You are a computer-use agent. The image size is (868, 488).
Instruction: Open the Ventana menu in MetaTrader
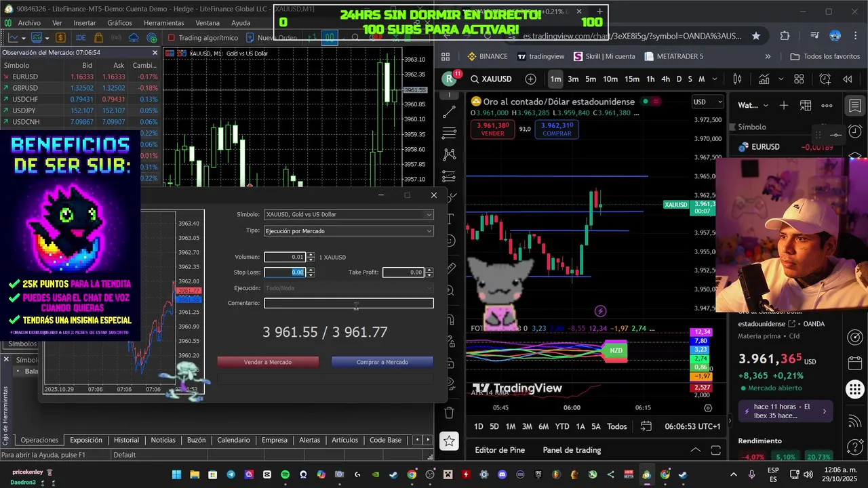tap(208, 22)
